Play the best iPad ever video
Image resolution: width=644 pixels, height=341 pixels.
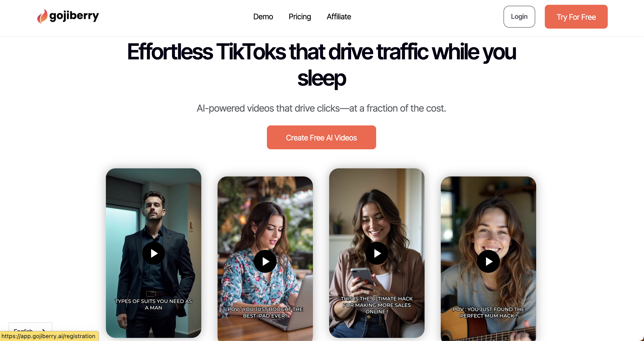pyautogui.click(x=265, y=261)
